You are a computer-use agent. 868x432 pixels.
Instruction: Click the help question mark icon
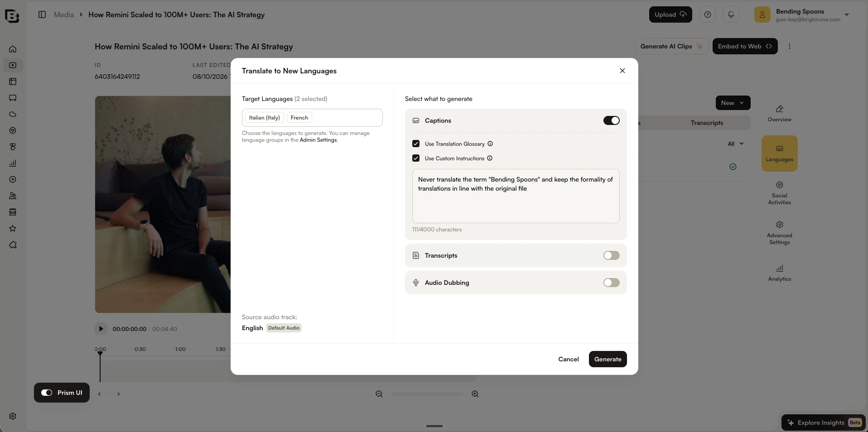708,14
